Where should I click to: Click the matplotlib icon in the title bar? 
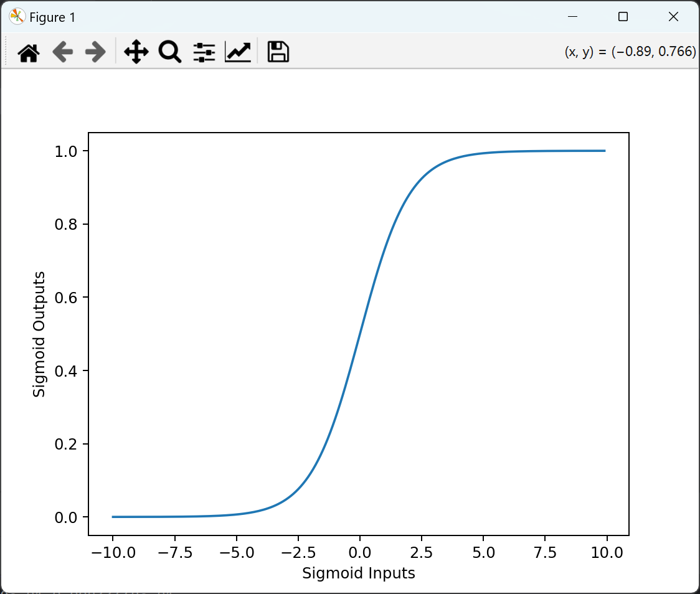pyautogui.click(x=17, y=17)
